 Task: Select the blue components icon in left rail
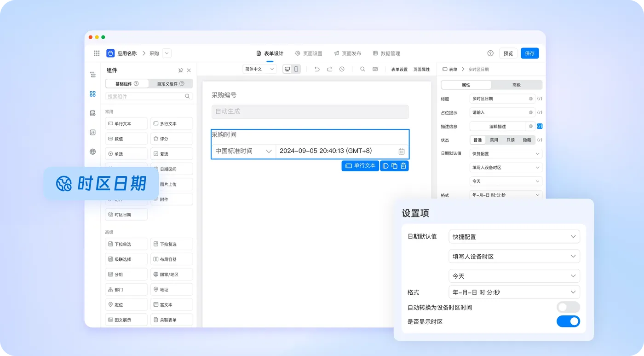tap(92, 94)
